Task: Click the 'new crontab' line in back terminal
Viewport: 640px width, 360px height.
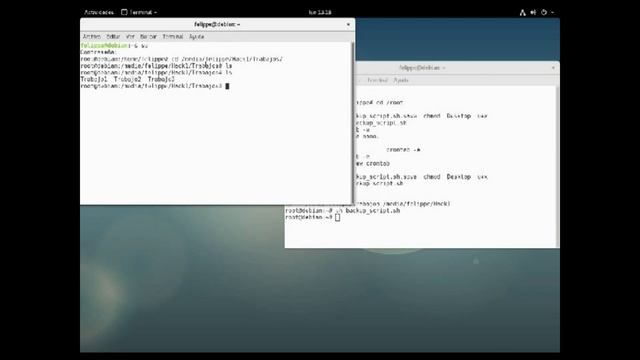Action: click(373, 164)
